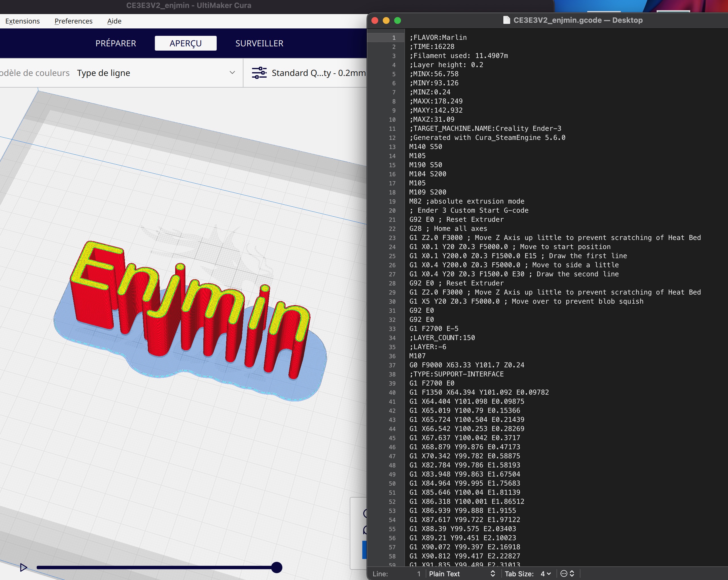Open the Plain Text language selector

point(462,573)
